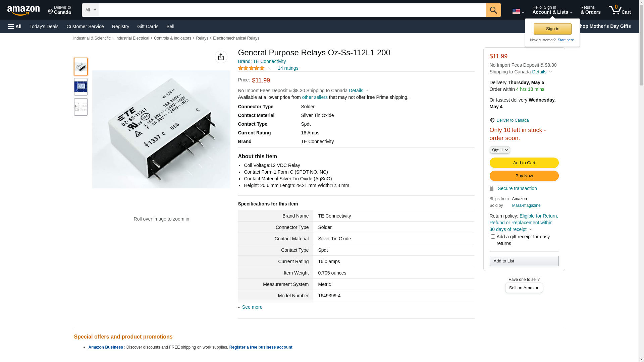Click the five-star rating icons
The width and height of the screenshot is (644, 362).
click(251, 68)
